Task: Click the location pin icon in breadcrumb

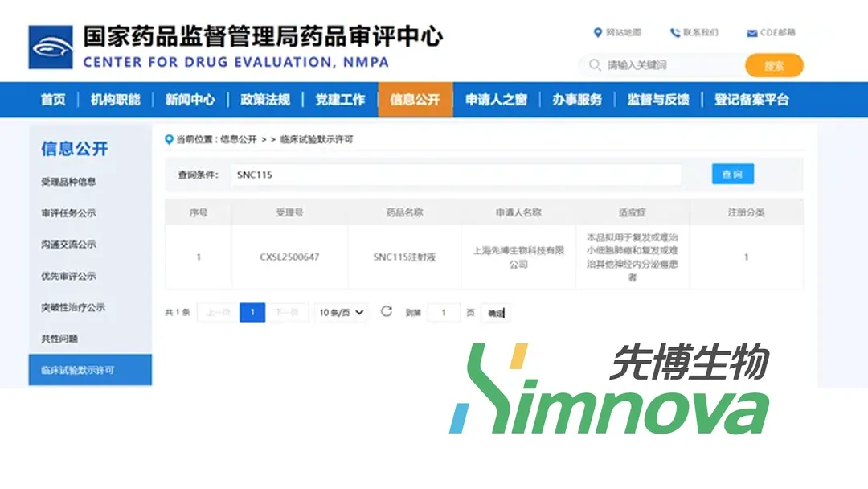Action: click(169, 139)
